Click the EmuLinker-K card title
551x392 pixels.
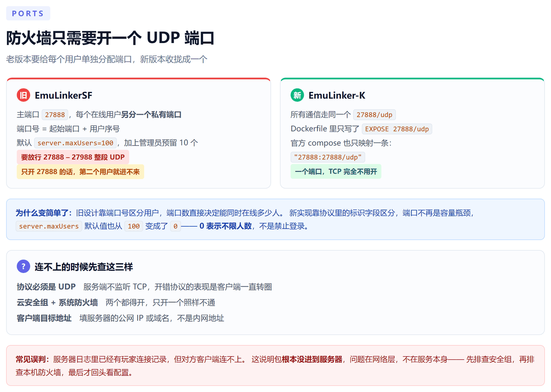pyautogui.click(x=337, y=96)
